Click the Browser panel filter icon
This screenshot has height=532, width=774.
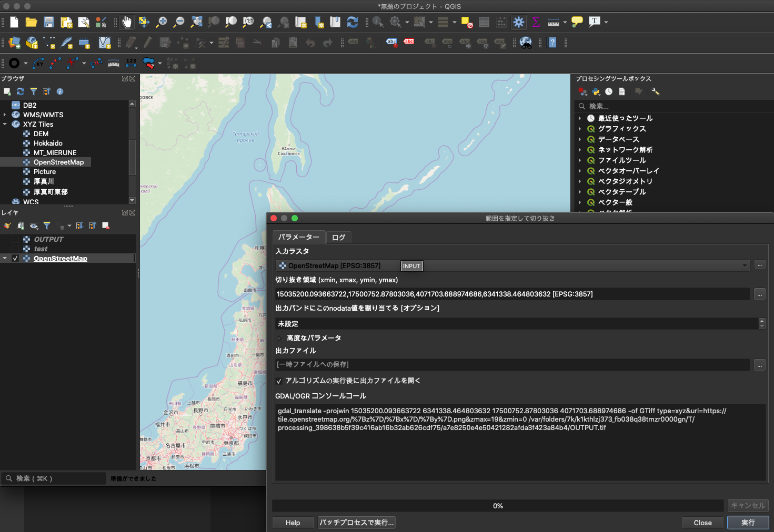[34, 91]
